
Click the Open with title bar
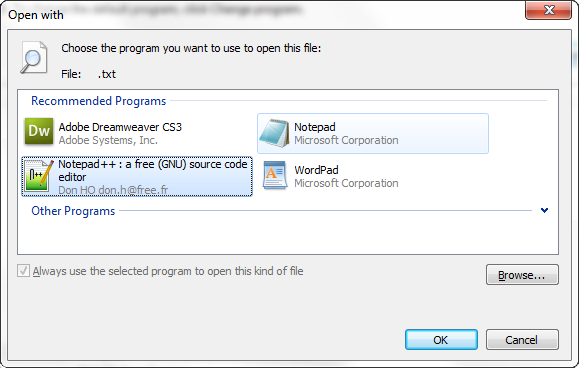coord(258,15)
